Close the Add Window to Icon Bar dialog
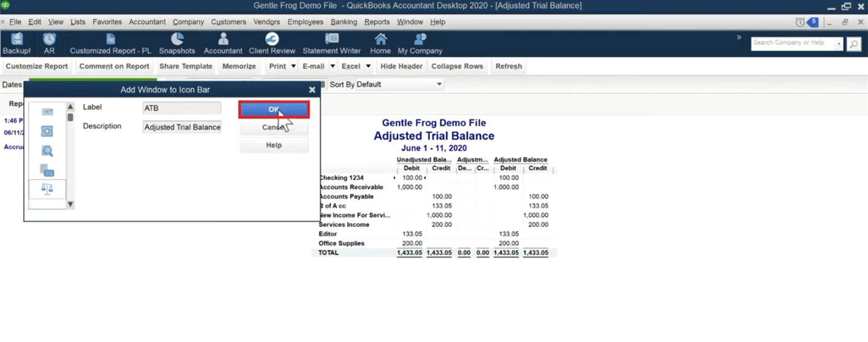 point(312,89)
